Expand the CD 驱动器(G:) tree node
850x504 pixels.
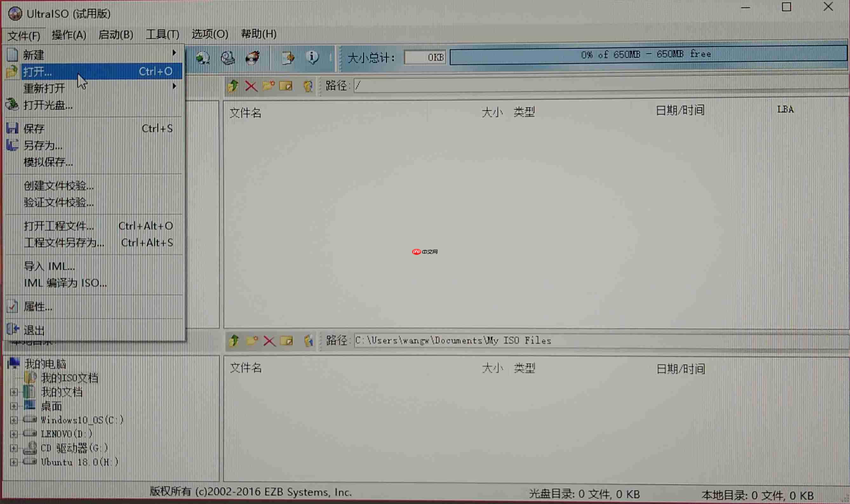pos(14,448)
